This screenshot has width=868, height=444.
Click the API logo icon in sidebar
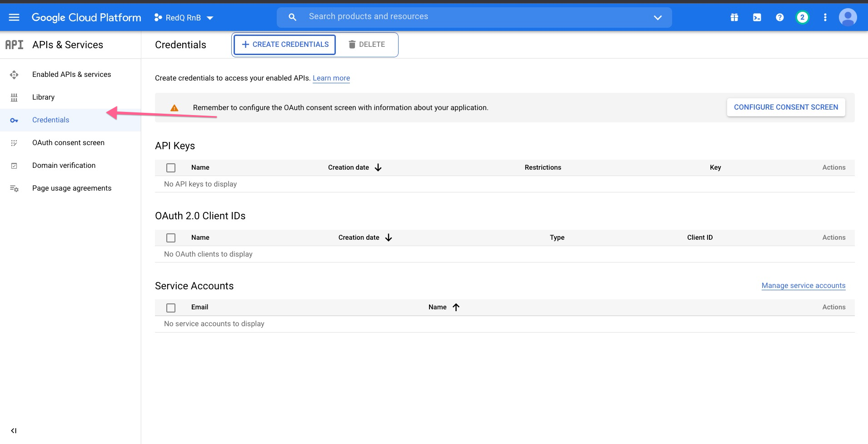(14, 45)
